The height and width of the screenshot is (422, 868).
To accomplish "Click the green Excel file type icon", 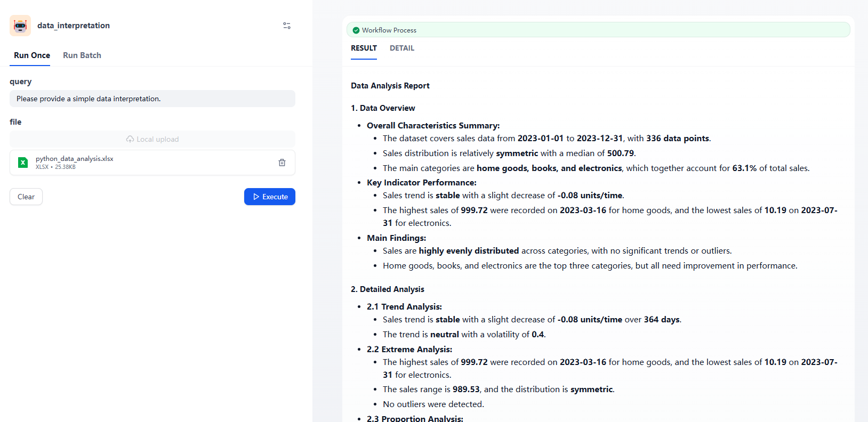I will tap(23, 163).
